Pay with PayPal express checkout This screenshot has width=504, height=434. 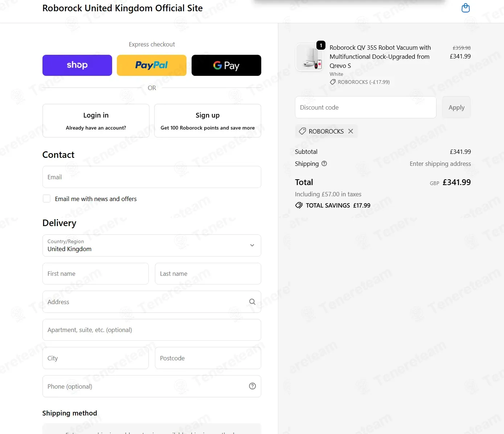[152, 65]
